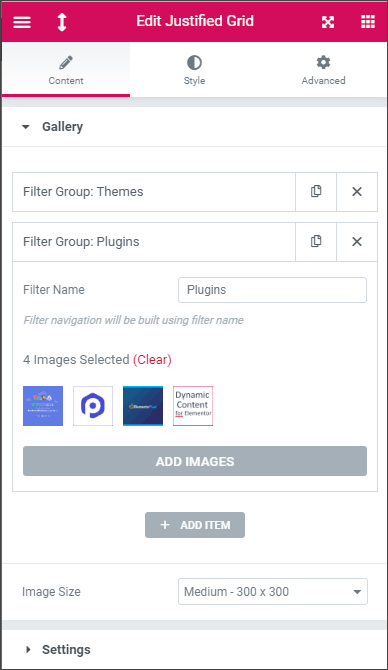Click the ADD IMAGES button
This screenshot has height=670, width=388.
(195, 461)
